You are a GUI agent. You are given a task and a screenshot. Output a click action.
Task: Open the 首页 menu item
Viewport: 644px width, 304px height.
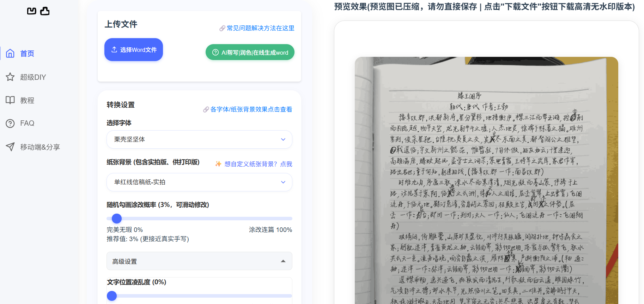[x=27, y=53]
